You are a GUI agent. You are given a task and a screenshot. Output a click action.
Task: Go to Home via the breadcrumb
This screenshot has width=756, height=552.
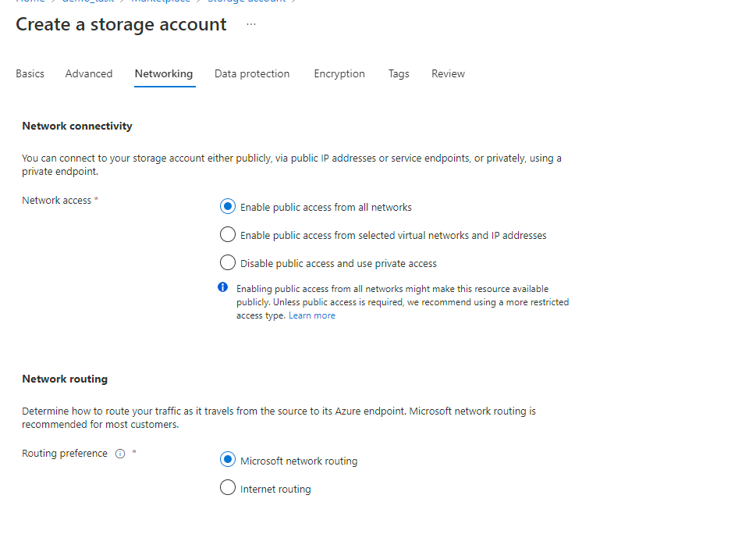tap(30, 2)
